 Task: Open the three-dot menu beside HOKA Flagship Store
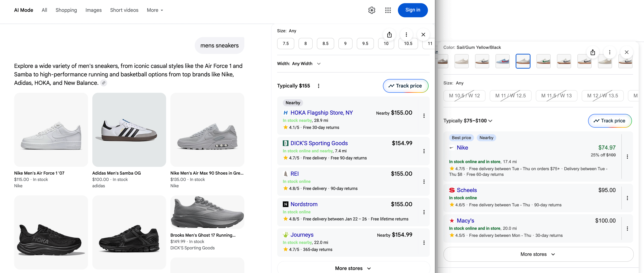click(424, 116)
